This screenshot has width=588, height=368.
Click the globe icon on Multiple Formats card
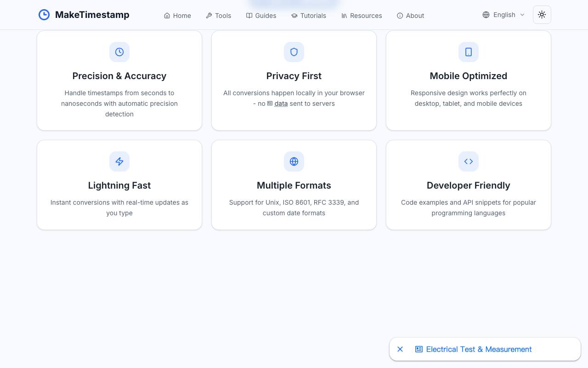click(x=294, y=161)
